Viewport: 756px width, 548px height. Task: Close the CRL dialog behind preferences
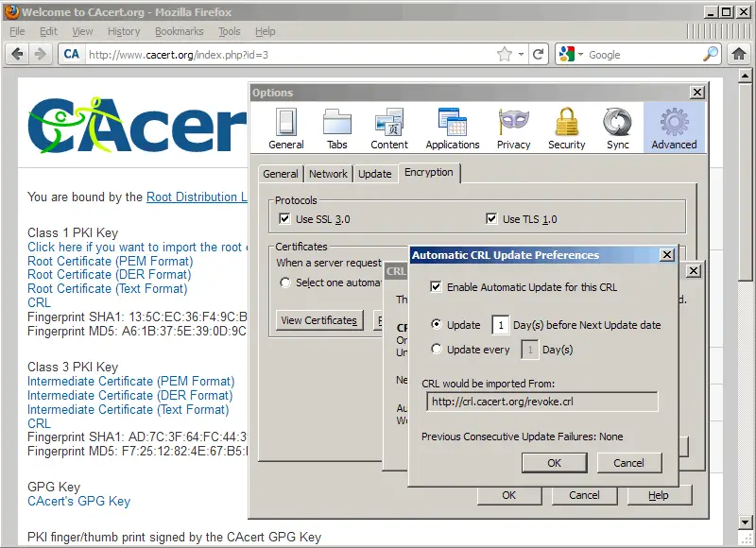click(694, 271)
